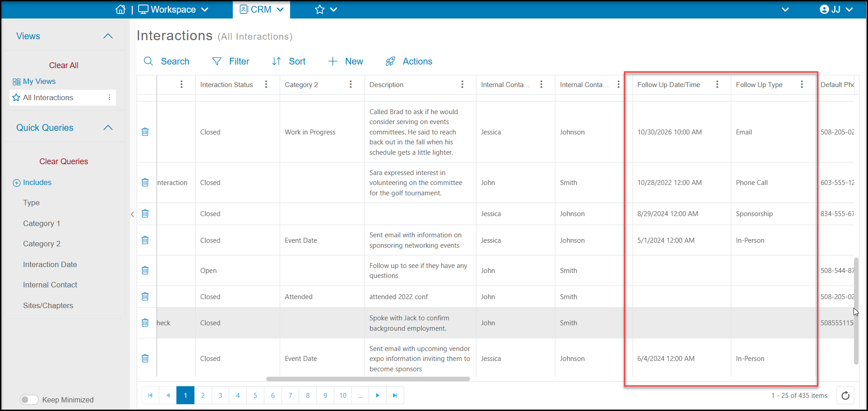868x411 pixels.
Task: Open the Actions menu
Action: (409, 61)
